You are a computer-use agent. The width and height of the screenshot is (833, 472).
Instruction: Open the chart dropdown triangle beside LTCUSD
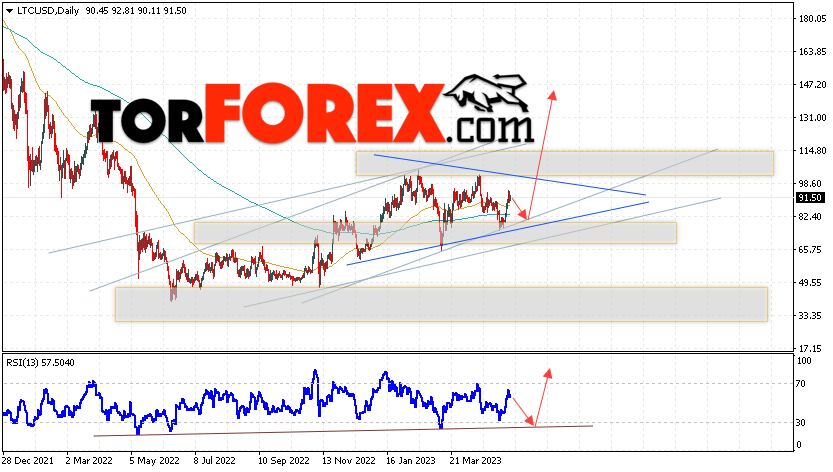[x=9, y=11]
